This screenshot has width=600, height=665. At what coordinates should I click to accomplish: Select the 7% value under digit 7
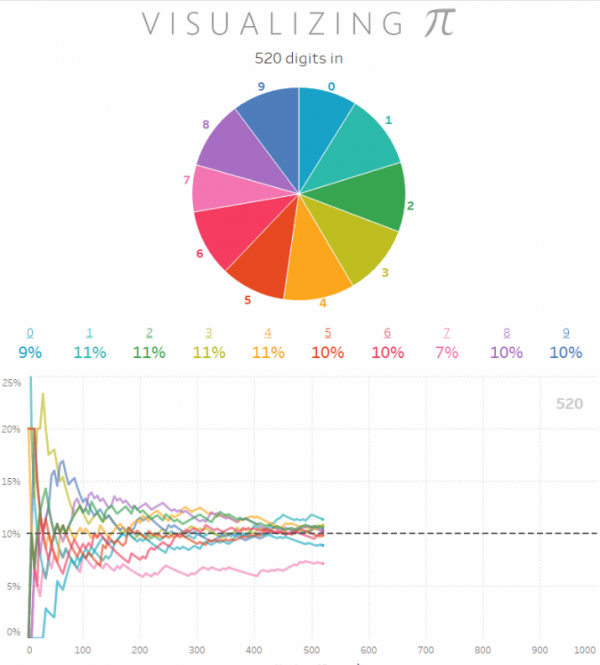pos(447,352)
